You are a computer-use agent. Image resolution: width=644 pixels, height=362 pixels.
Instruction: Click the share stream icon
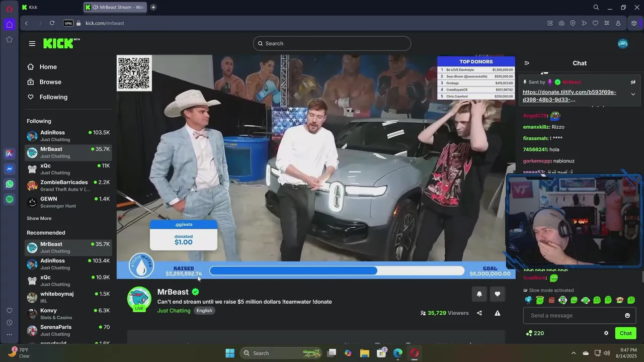click(x=479, y=313)
